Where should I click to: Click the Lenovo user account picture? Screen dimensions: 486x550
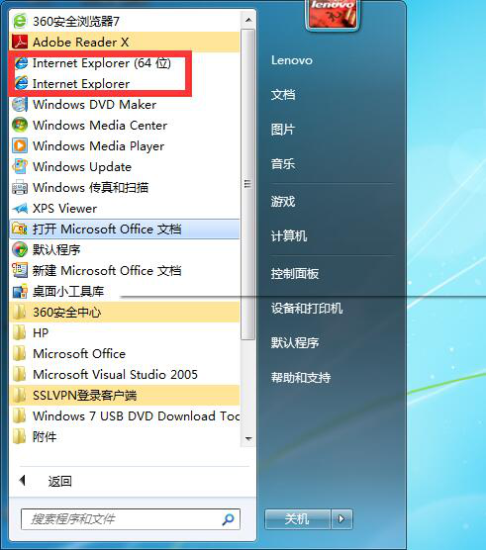pos(332,14)
